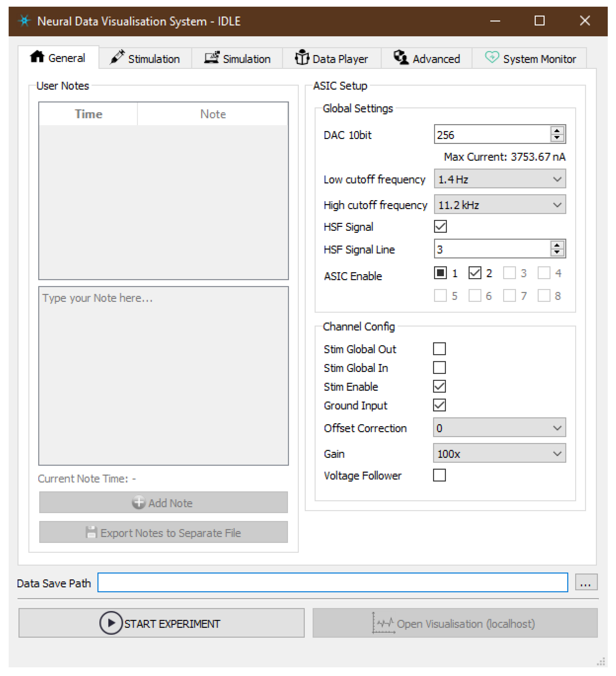The image size is (616, 676).
Task: Increment the DAC 10bit value up arrow
Action: pos(557,131)
